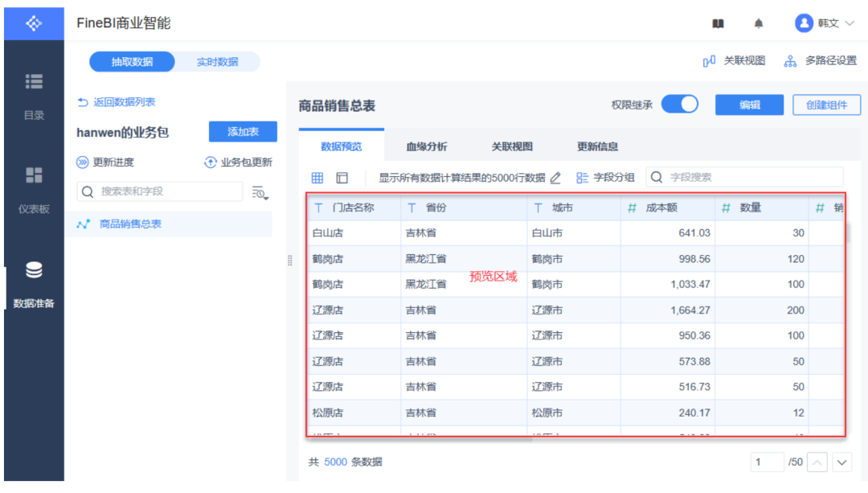Open 多路径设置 multi-path settings
This screenshot has height=493, width=868.
[821, 61]
